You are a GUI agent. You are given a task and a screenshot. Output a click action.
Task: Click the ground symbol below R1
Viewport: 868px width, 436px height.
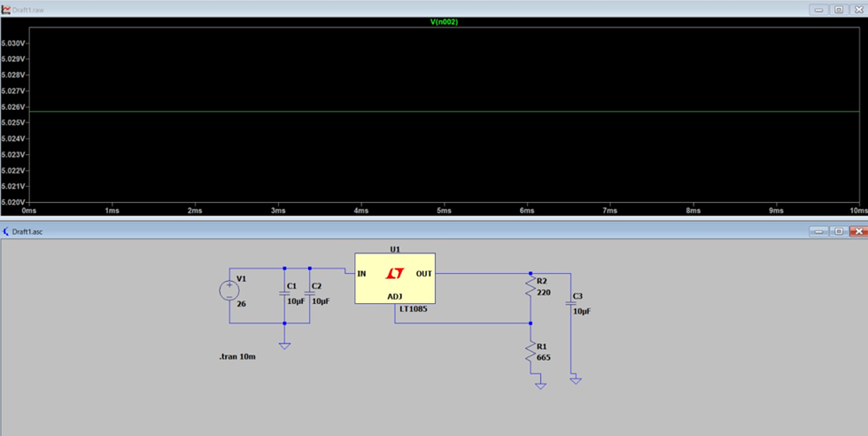coord(540,385)
